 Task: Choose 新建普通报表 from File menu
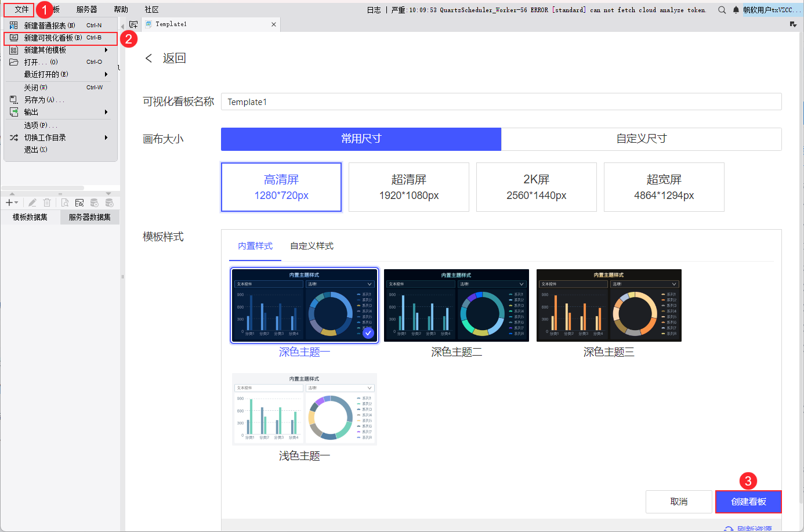click(x=61, y=26)
